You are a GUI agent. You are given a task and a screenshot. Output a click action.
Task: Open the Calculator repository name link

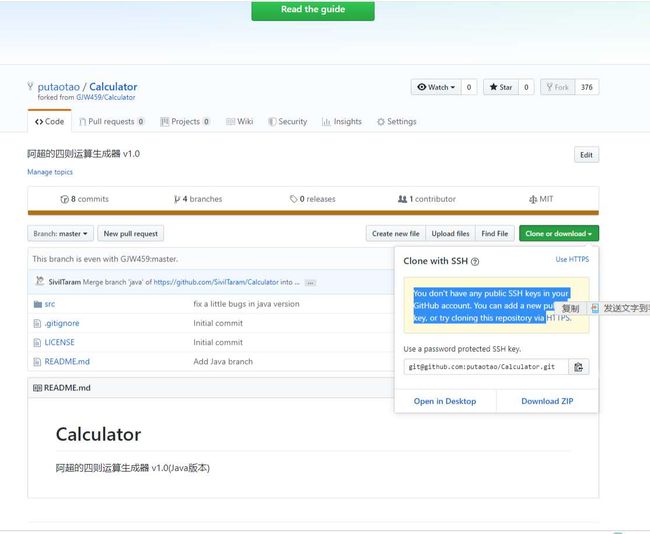pyautogui.click(x=113, y=87)
